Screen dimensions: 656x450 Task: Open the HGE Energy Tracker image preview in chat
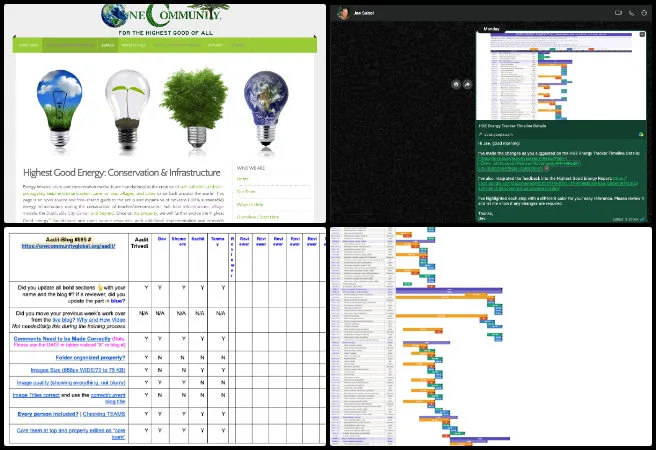click(561, 76)
